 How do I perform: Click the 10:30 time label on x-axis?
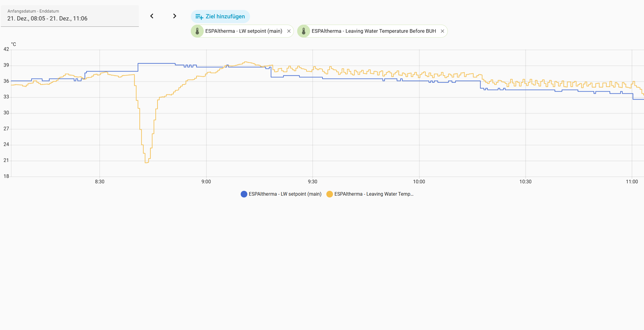(525, 182)
